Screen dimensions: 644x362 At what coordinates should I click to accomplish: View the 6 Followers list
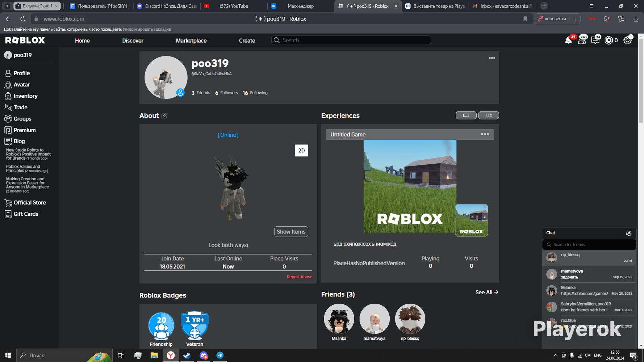[x=226, y=93]
